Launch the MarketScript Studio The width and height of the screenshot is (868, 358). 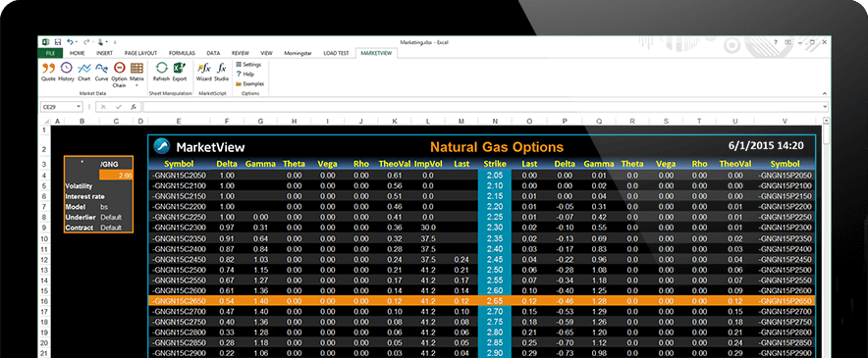tap(222, 72)
